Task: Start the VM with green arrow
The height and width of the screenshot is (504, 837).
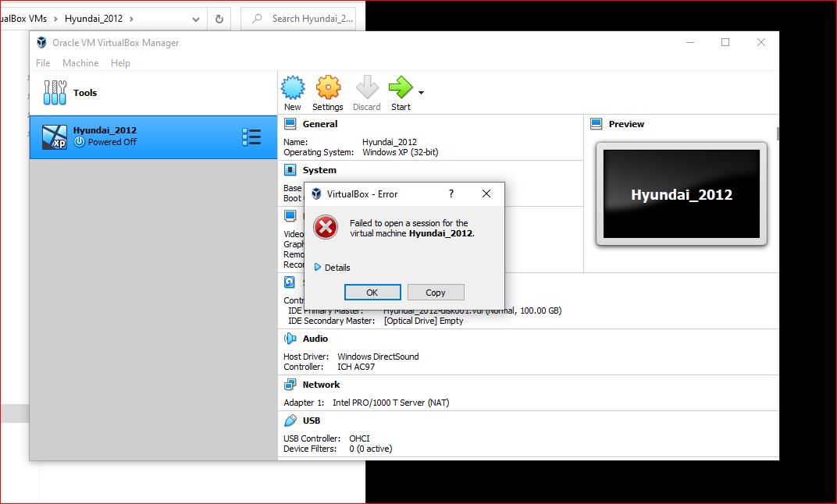Action: pos(401,87)
